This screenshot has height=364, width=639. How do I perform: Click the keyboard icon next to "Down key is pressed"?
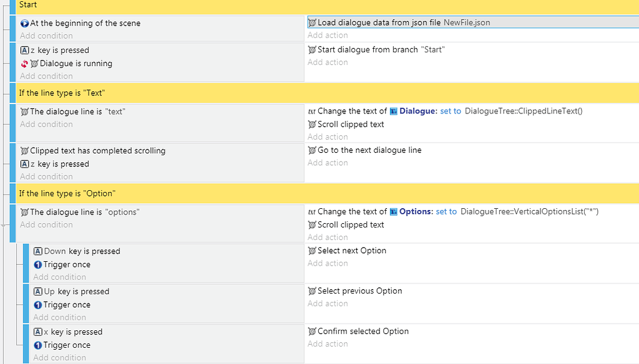(x=38, y=251)
